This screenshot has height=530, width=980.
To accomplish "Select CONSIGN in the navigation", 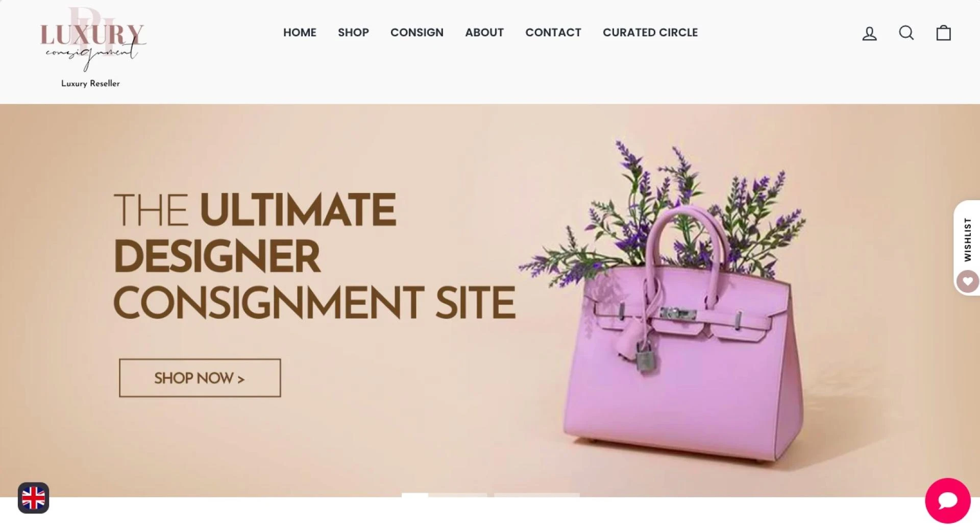I will [417, 33].
